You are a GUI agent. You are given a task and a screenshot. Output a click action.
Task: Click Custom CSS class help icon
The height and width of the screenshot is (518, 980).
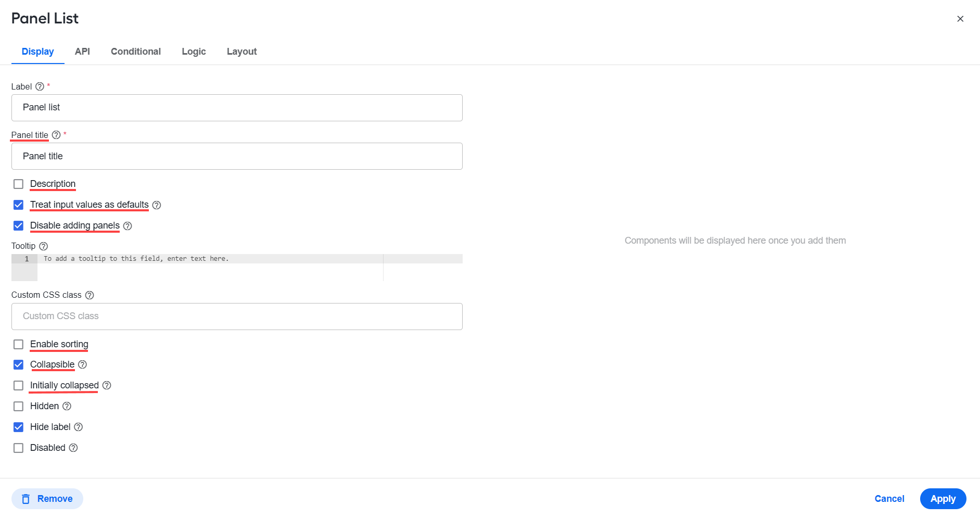90,295
